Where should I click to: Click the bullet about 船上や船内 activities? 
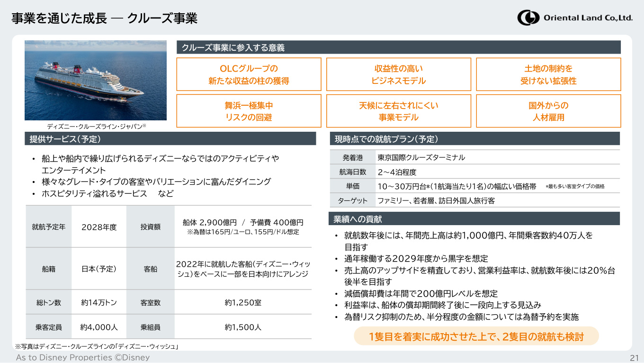(x=156, y=164)
